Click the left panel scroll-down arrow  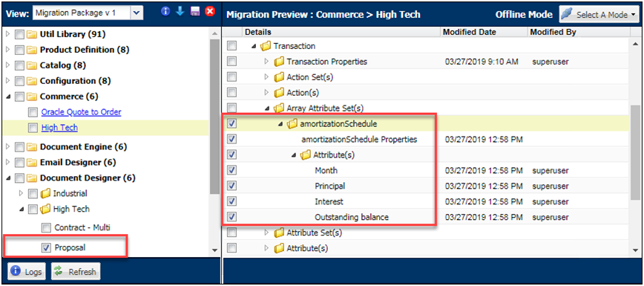(x=215, y=250)
